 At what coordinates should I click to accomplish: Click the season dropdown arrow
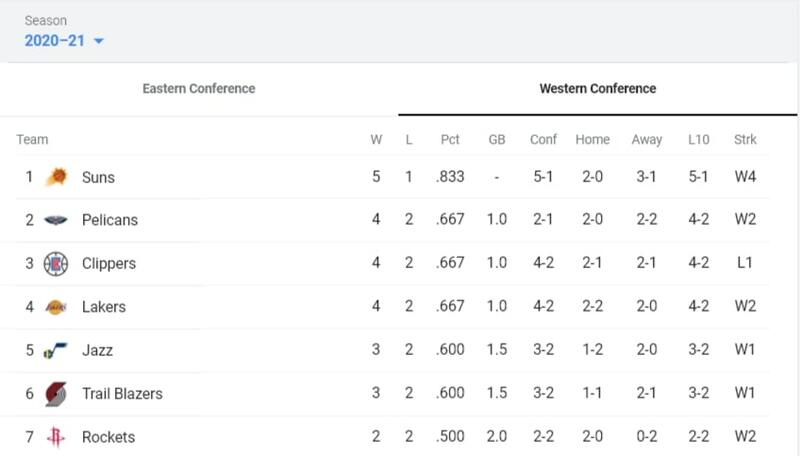pyautogui.click(x=98, y=42)
